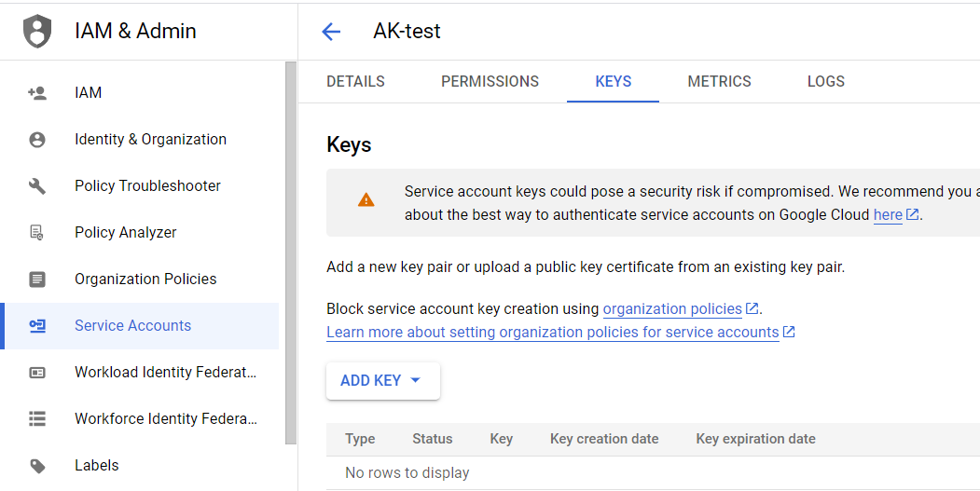The image size is (980, 491).
Task: Click the Workload Identity Federation icon
Action: click(37, 373)
